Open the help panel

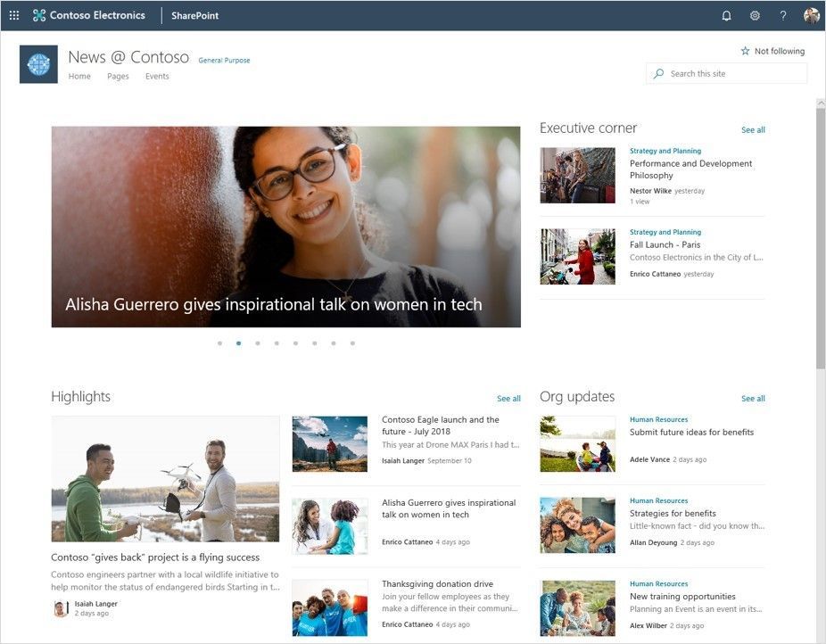click(x=783, y=15)
